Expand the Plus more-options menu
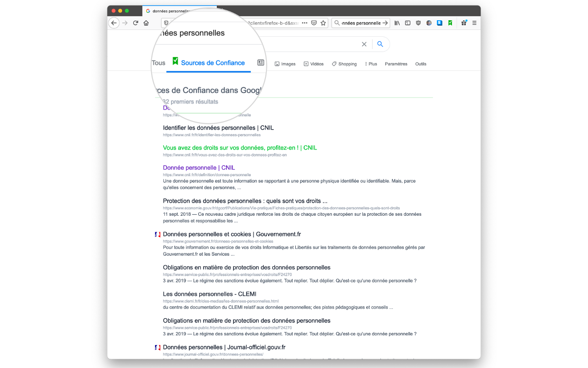The height and width of the screenshot is (368, 588). (x=371, y=64)
